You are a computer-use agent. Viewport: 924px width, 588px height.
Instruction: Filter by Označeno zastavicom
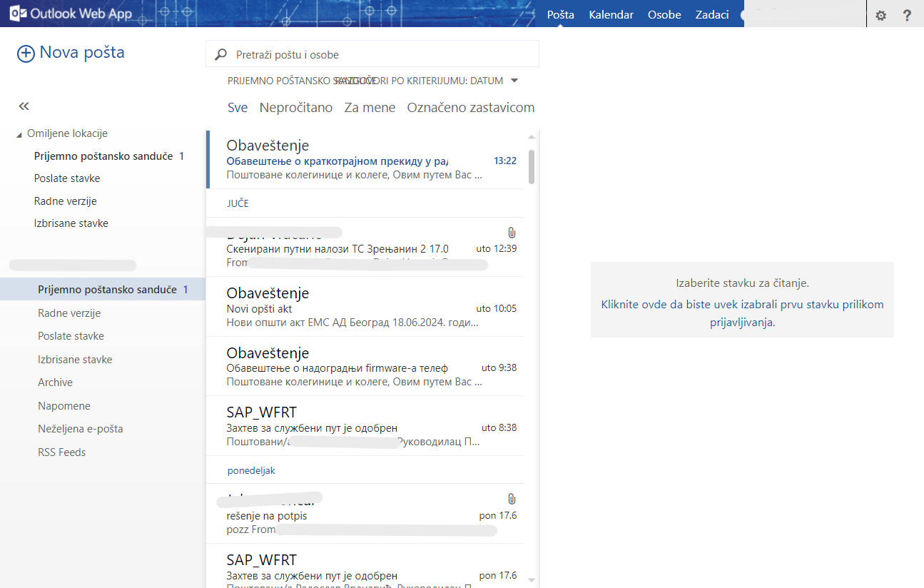pyautogui.click(x=471, y=108)
